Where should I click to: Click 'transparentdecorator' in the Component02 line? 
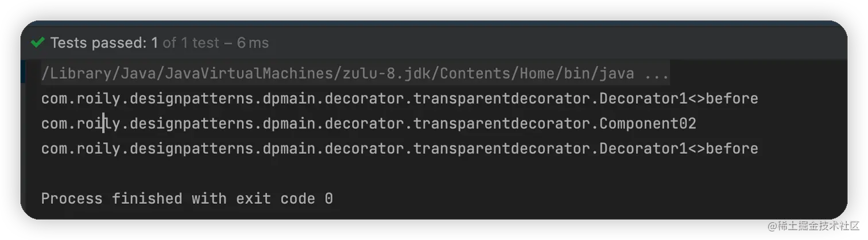click(502, 123)
